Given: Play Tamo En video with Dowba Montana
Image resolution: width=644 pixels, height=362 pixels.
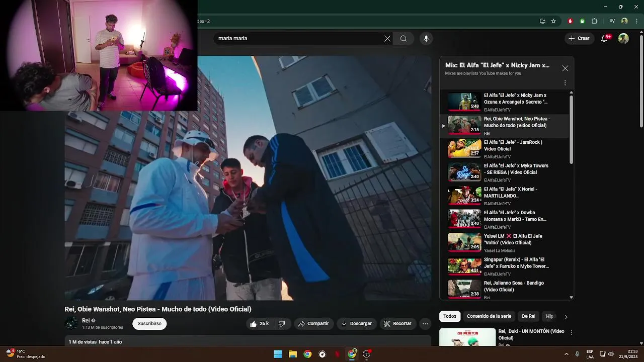Looking at the screenshot, I should (505, 219).
